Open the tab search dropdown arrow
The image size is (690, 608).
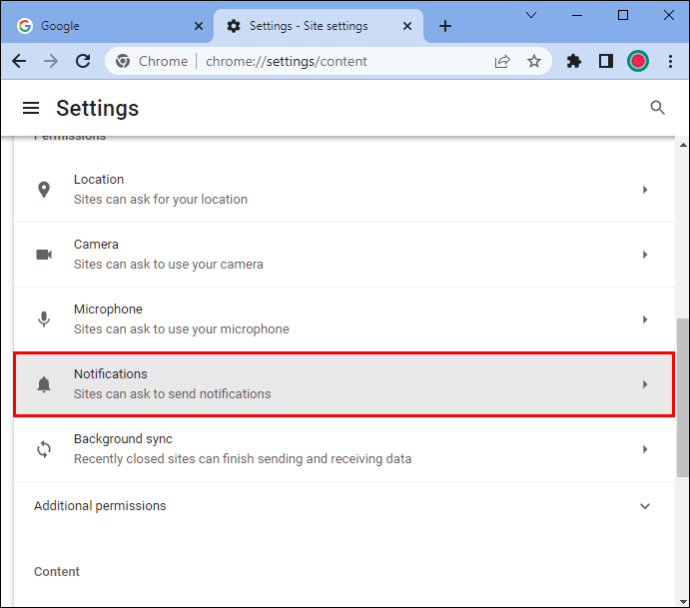[x=531, y=15]
